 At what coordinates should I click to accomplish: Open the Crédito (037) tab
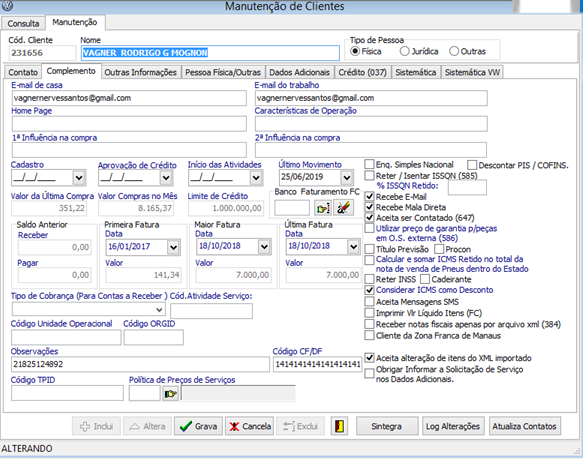[x=363, y=72]
